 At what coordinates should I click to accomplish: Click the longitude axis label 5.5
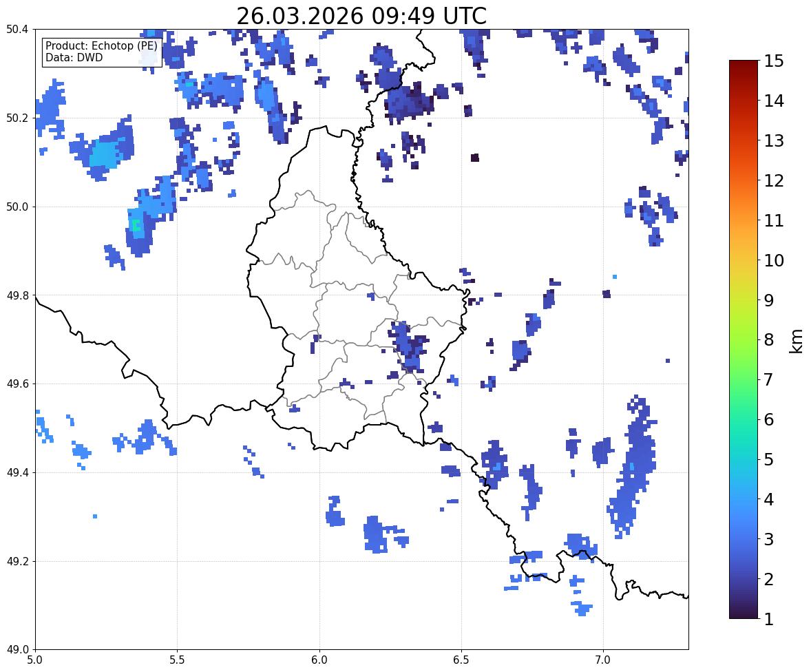[x=177, y=660]
